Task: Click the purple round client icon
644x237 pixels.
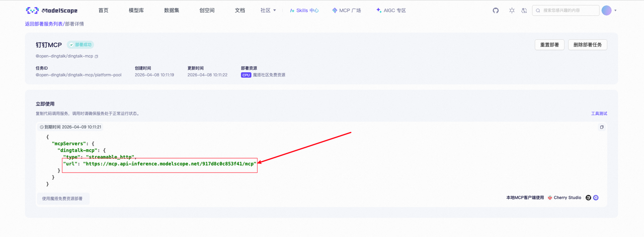Action: coord(596,198)
